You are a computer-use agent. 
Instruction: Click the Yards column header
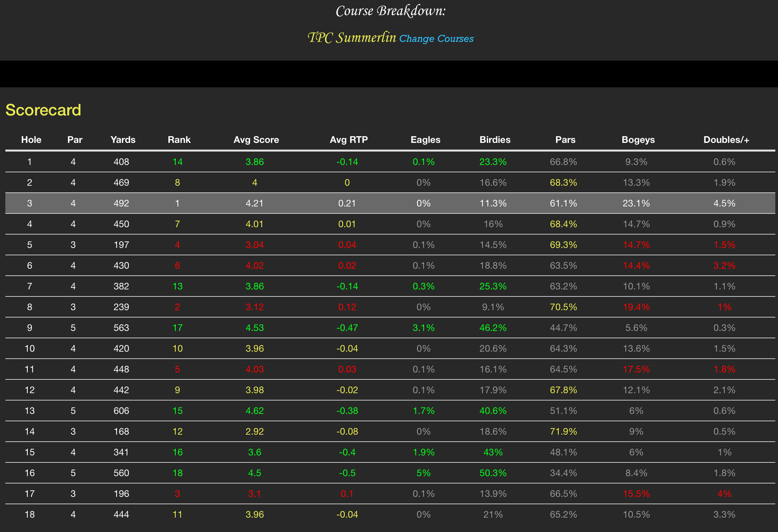coord(123,140)
